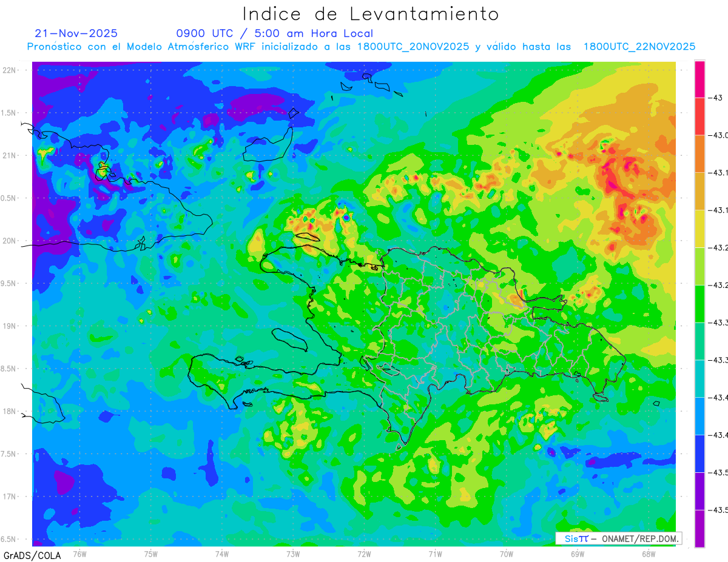Click the '68W' longitude label

click(648, 554)
